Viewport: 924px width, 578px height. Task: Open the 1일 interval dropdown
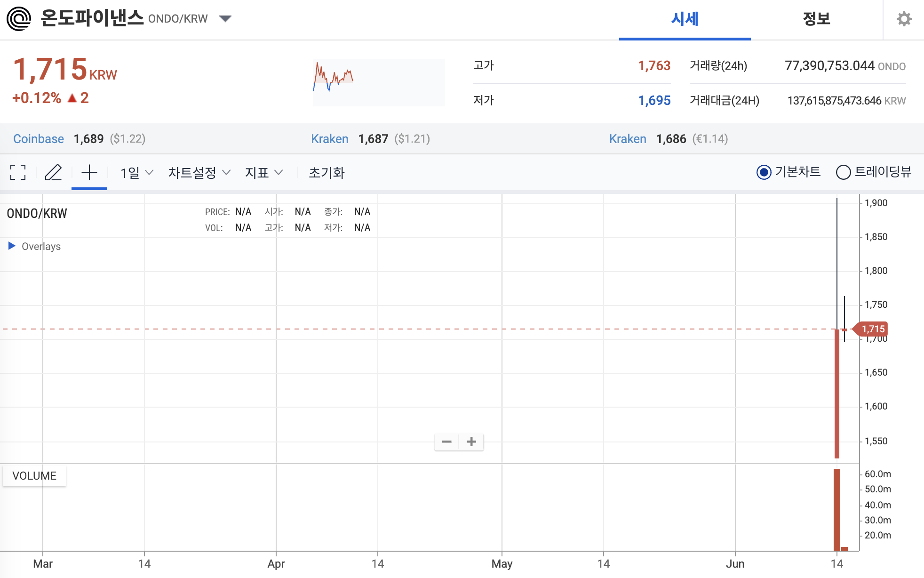tap(137, 173)
